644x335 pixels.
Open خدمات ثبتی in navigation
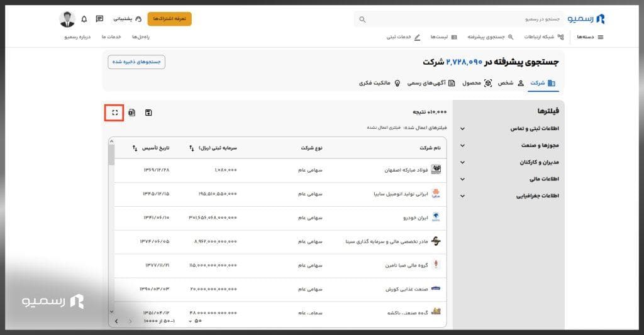[x=403, y=37]
